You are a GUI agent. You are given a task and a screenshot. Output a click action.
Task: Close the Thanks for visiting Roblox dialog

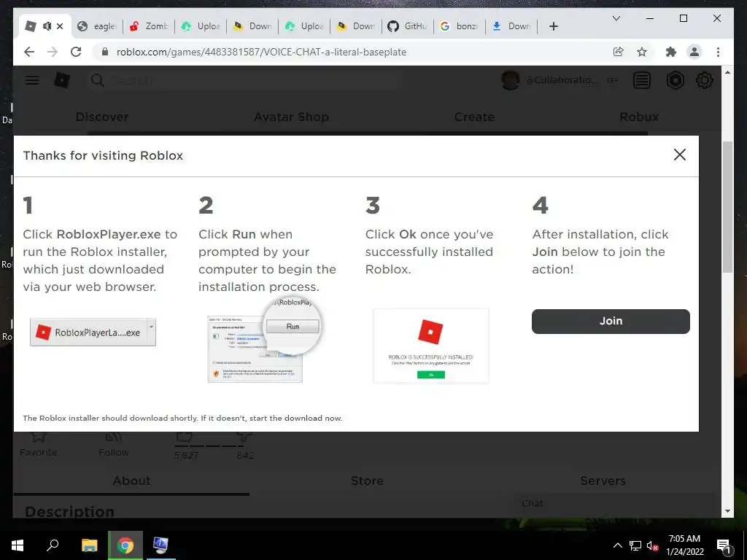point(679,155)
